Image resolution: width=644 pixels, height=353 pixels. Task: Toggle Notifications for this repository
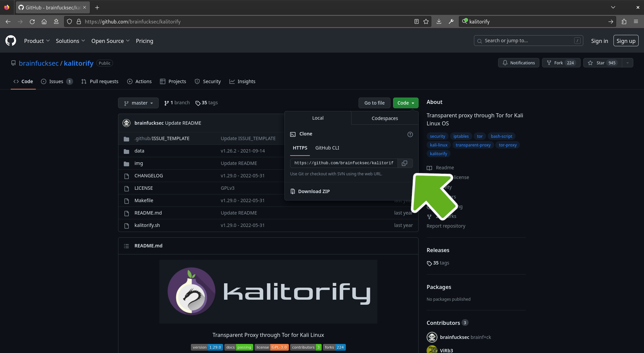coord(519,63)
